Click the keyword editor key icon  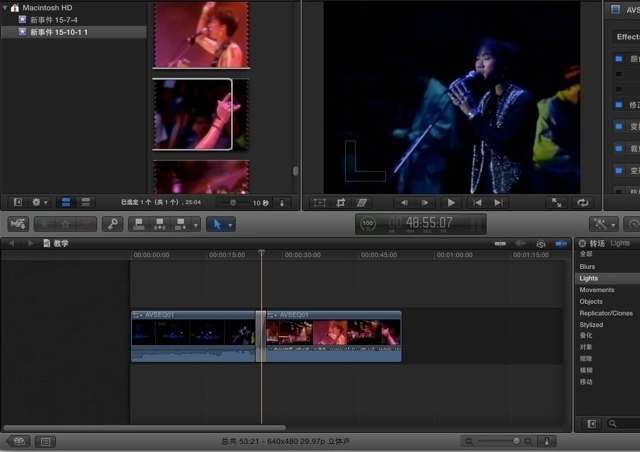(x=111, y=224)
